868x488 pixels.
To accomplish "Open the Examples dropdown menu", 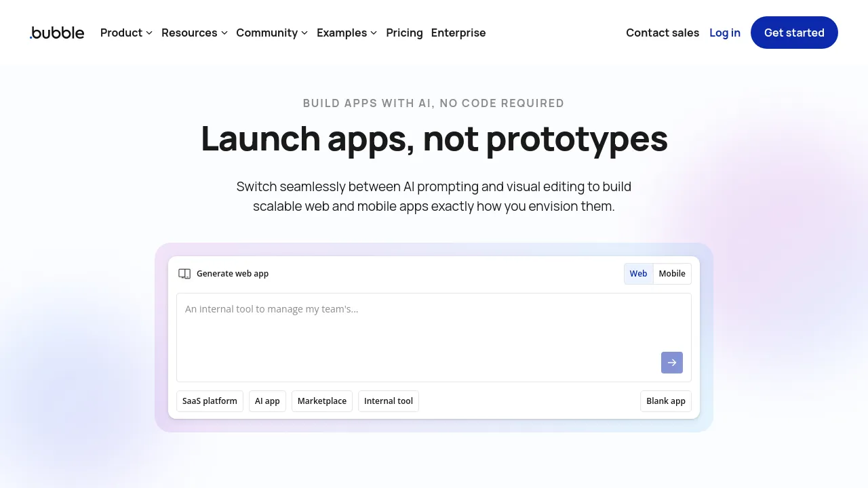I will (x=347, y=33).
